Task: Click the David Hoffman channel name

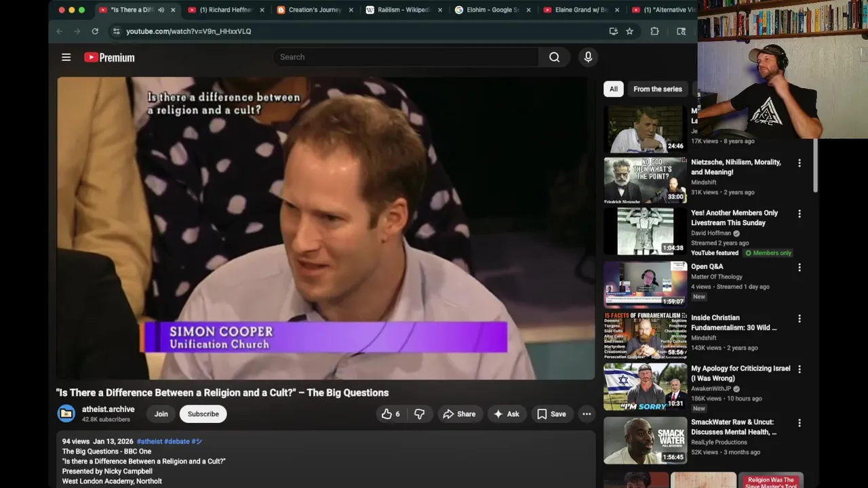Action: [711, 233]
